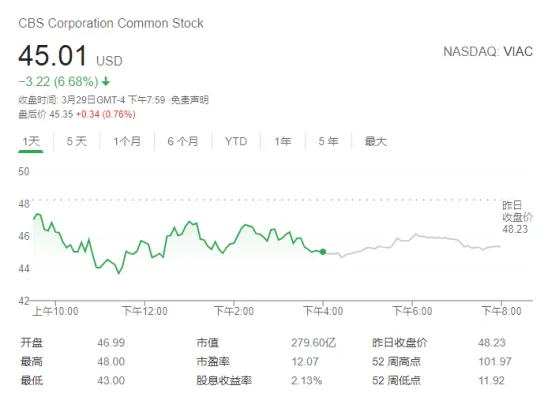Show the YTD chart tab
This screenshot has width=549, height=409.
coord(236,141)
